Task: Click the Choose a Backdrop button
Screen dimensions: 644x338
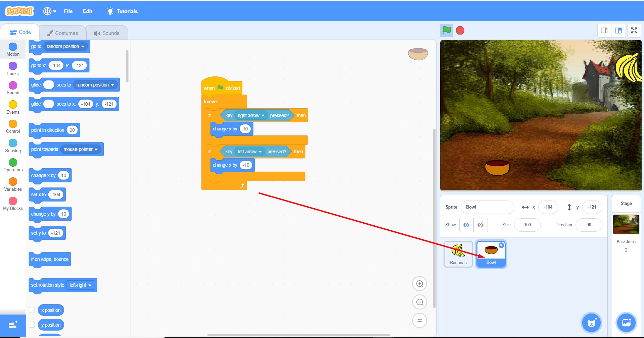Action: pos(627,323)
